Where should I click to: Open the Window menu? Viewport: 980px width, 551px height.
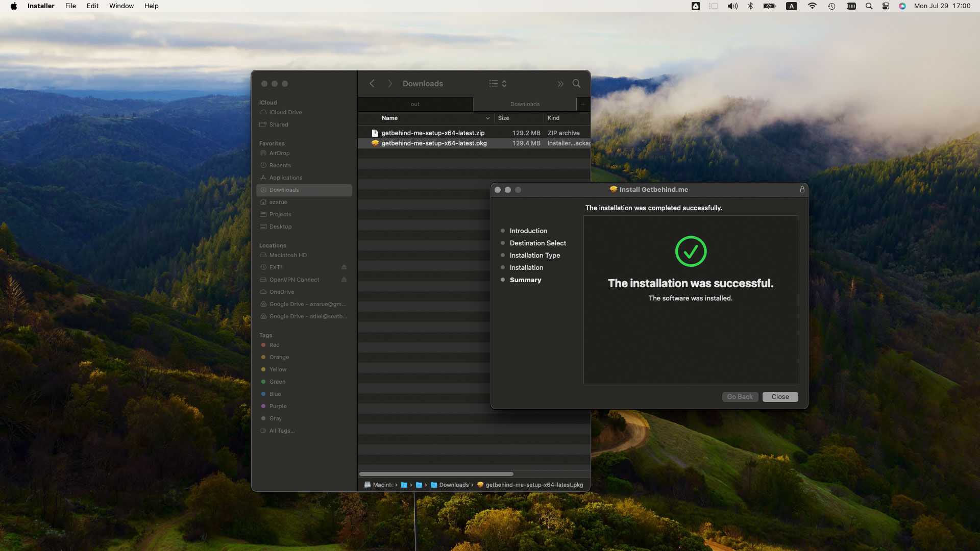point(121,6)
